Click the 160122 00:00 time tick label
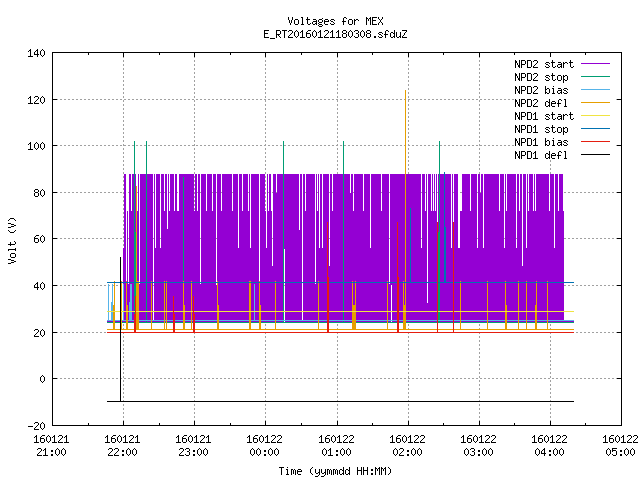 [264, 446]
